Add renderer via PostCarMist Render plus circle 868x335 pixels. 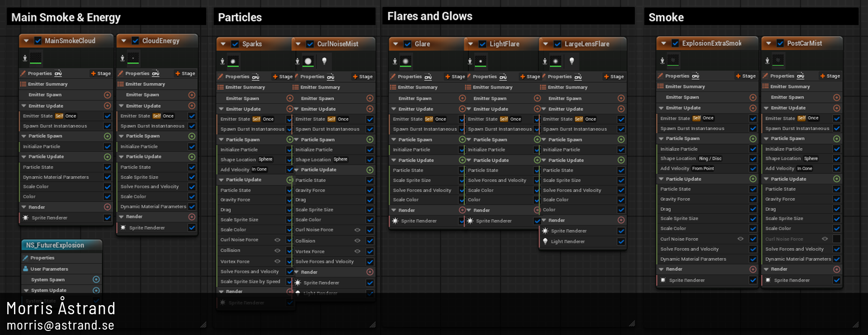[837, 269]
